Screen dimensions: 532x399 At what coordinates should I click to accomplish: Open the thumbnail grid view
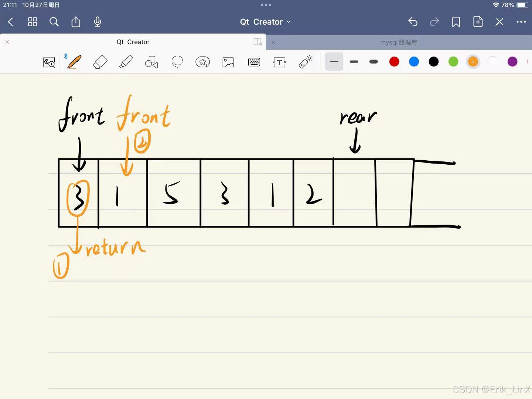pyautogui.click(x=33, y=22)
